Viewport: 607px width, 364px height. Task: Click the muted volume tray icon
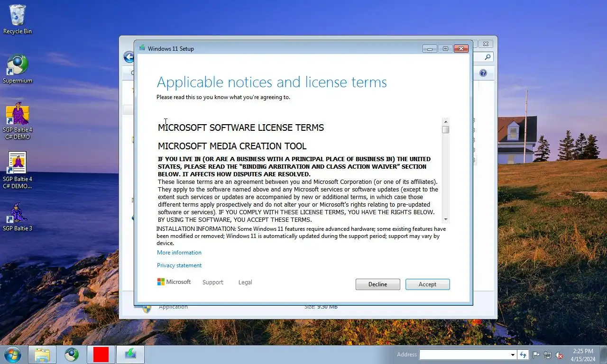(x=559, y=355)
